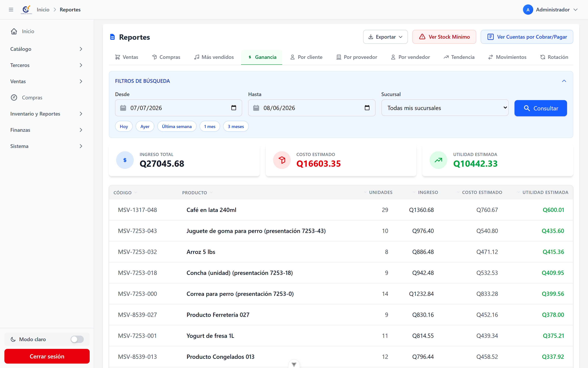Go to Inicio in the sidebar
Viewport: 588px width, 368px height.
coord(47,31)
